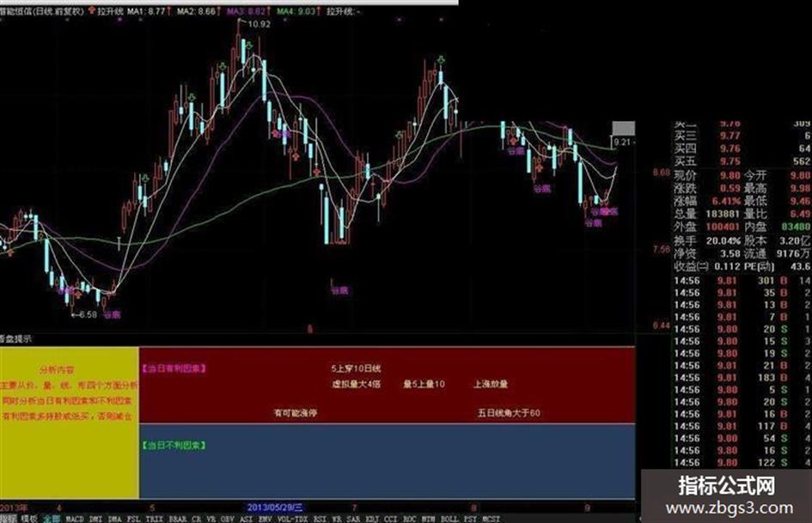Image resolution: width=812 pixels, height=523 pixels.
Task: Click the 5上穿10日线 signal text
Action: tap(356, 368)
